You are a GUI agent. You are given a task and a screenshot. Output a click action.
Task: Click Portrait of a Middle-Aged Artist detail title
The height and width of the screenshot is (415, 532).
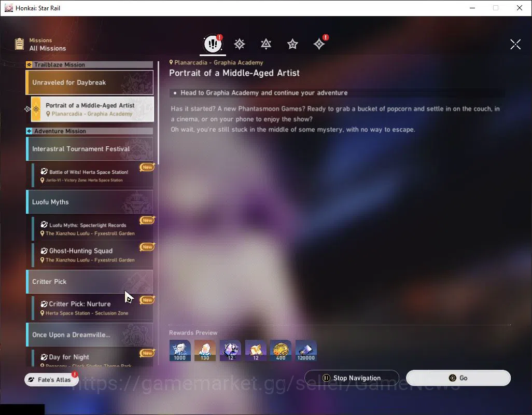pos(234,73)
